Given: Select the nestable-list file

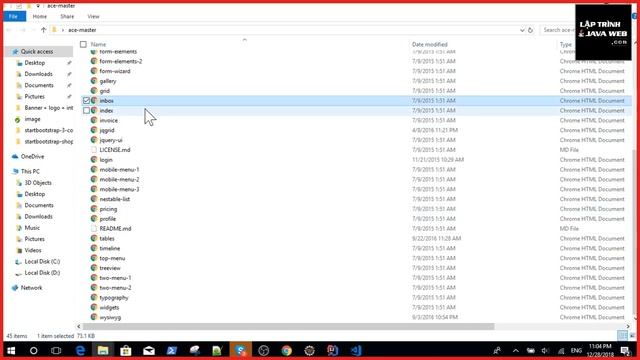Looking at the screenshot, I should (x=115, y=199).
